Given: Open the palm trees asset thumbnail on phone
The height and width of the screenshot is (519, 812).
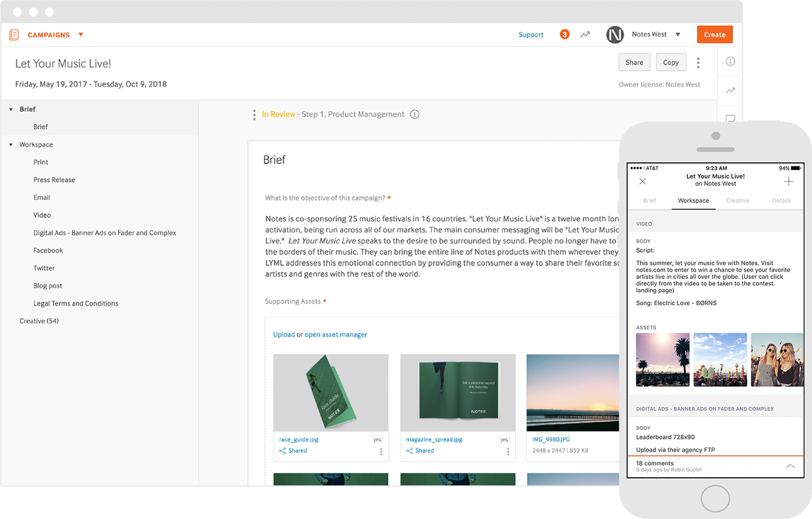Looking at the screenshot, I should coord(663,360).
